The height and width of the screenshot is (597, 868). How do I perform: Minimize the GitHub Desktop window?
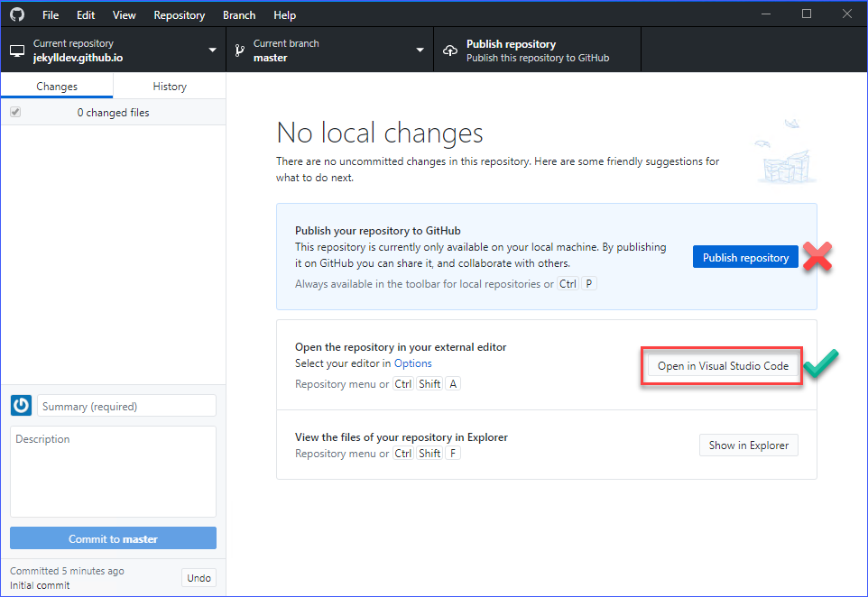pos(766,14)
